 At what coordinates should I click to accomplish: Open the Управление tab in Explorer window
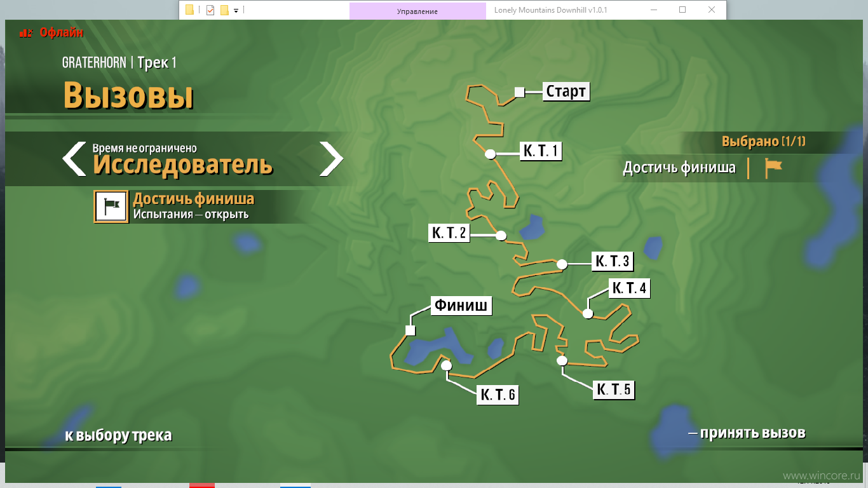[x=417, y=11]
